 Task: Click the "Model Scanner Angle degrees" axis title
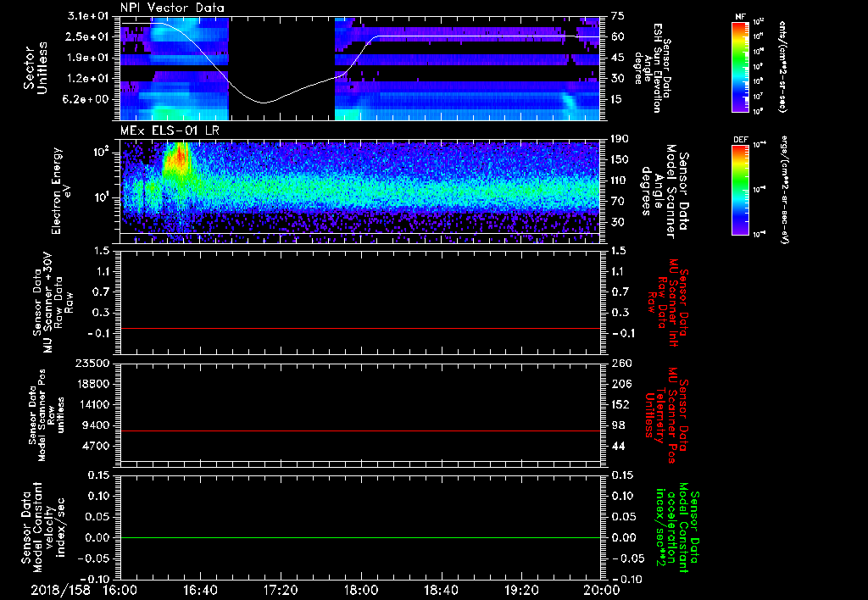[x=664, y=192]
